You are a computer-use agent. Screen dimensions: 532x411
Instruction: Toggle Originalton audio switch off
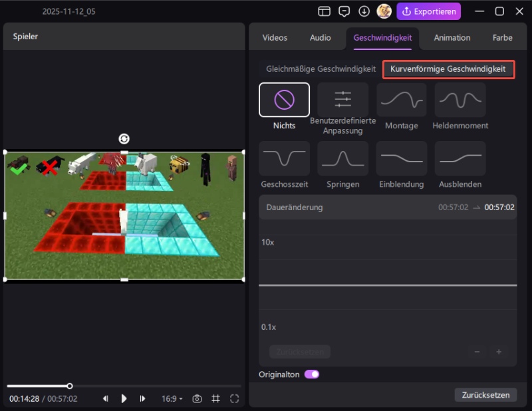point(313,374)
